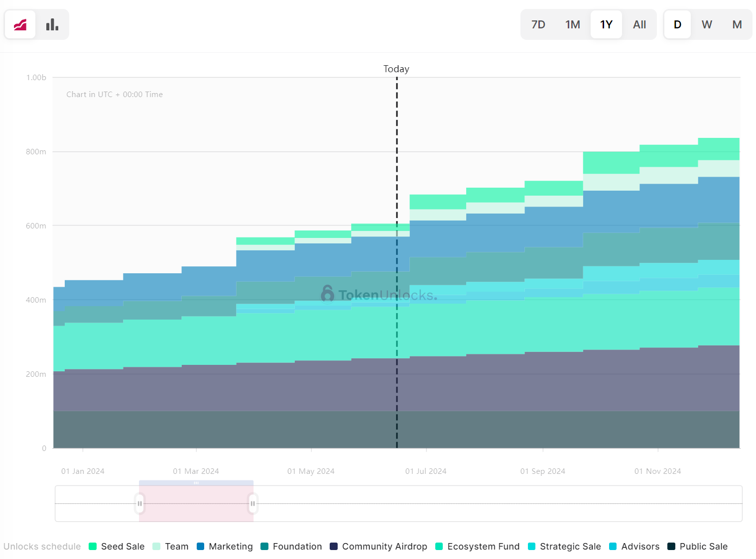
Task: Set monthly granularity with M button
Action: [x=737, y=24]
